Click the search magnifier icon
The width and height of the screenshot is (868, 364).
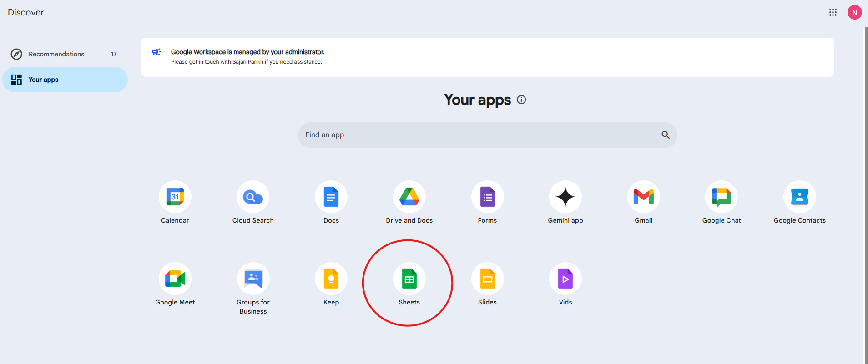point(666,135)
